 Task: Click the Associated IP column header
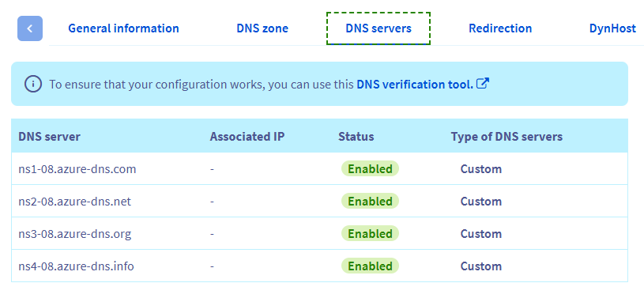247,137
